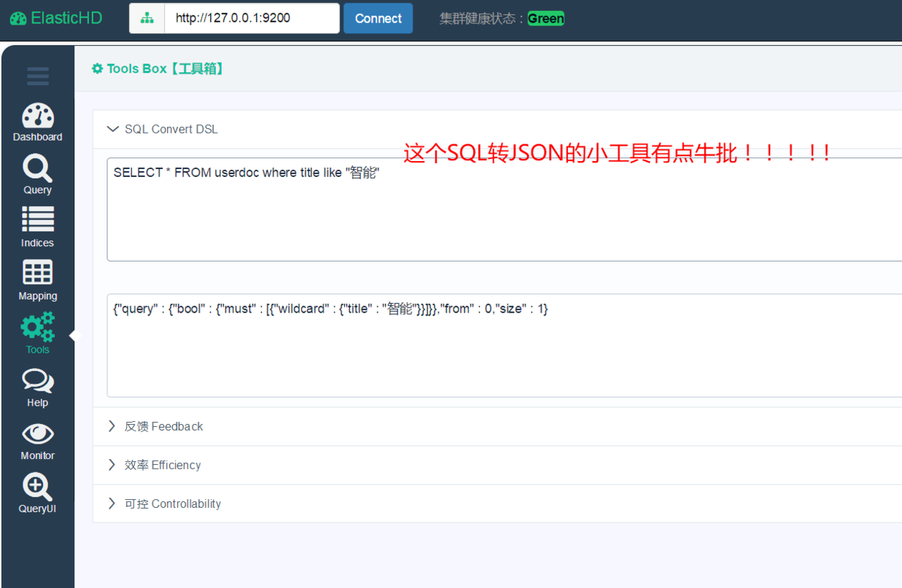Image resolution: width=902 pixels, height=588 pixels.
Task: Click the gear icon next to Tools Box
Action: pyautogui.click(x=98, y=68)
